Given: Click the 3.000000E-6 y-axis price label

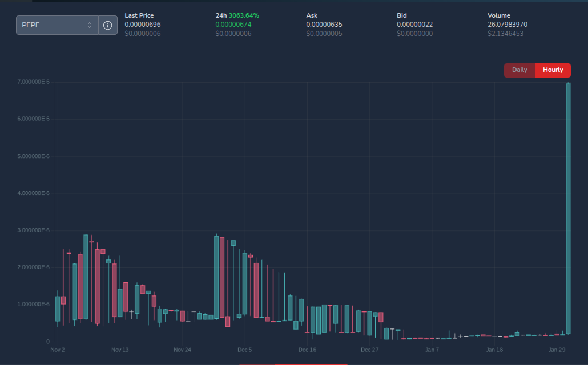Looking at the screenshot, I should (x=34, y=230).
